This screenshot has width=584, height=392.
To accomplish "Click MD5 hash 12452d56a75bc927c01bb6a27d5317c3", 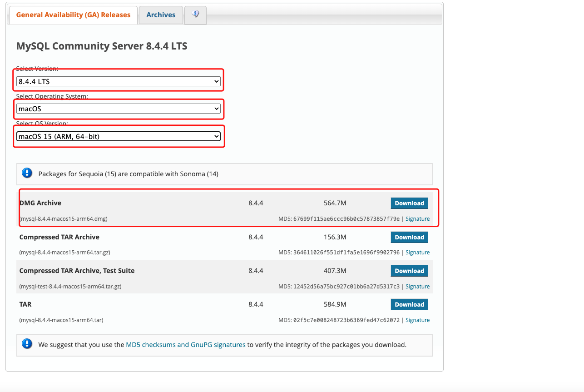I will point(346,287).
